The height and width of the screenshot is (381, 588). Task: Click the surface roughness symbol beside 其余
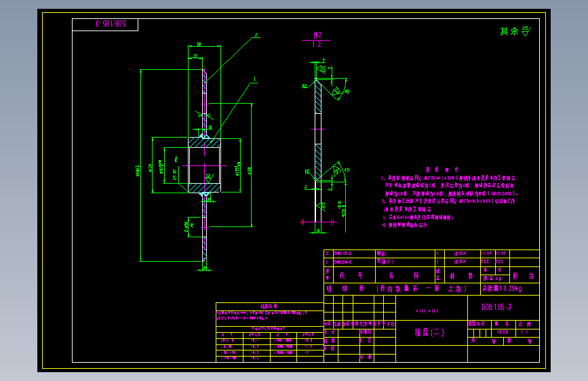(526, 31)
